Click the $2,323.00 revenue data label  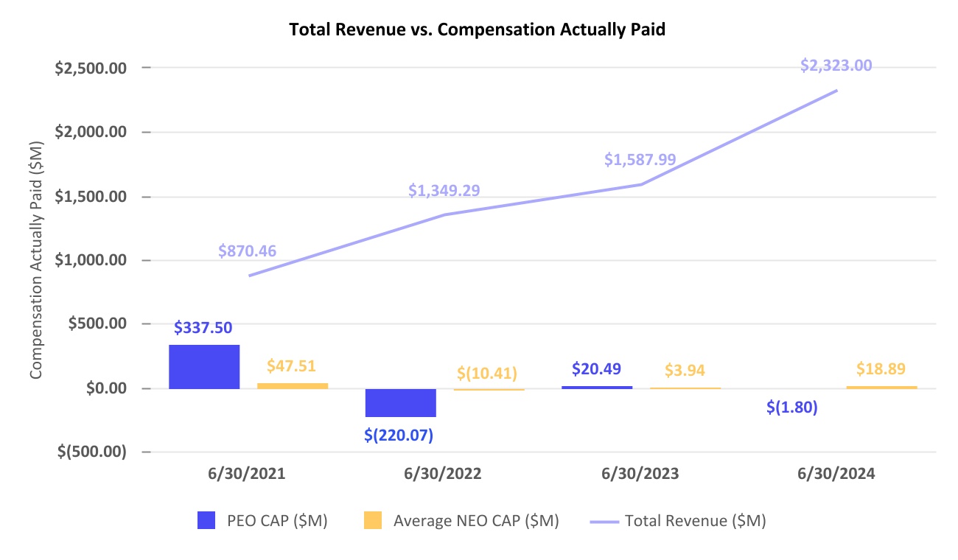tap(836, 66)
